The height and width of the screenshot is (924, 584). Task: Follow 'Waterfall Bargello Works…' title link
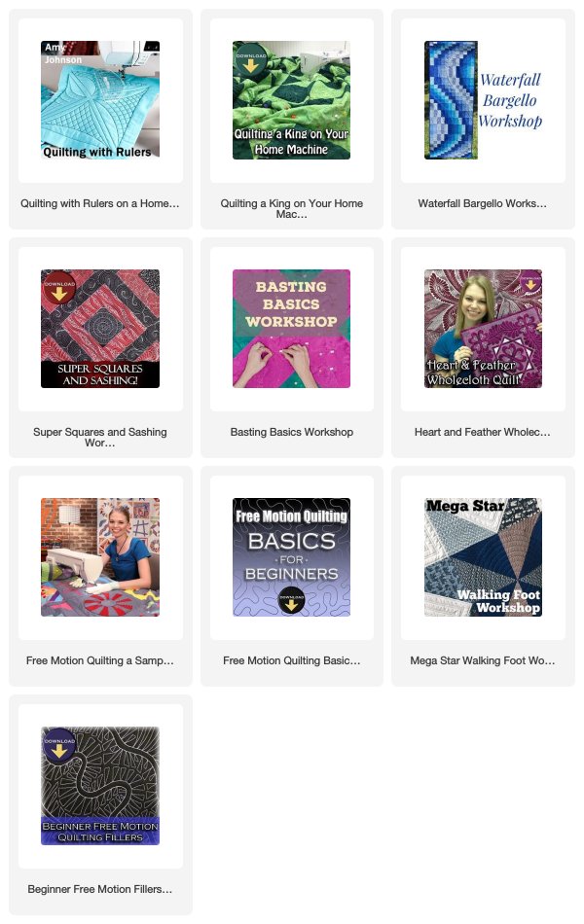(483, 203)
